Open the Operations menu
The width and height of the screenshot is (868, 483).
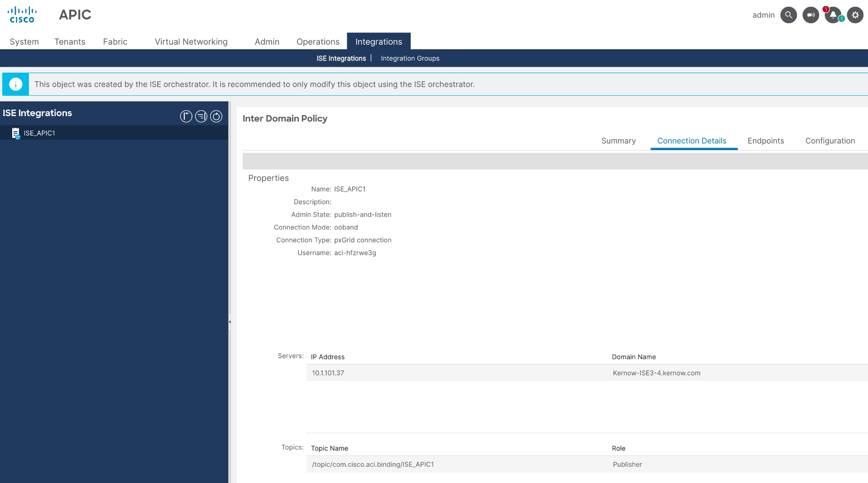(318, 42)
